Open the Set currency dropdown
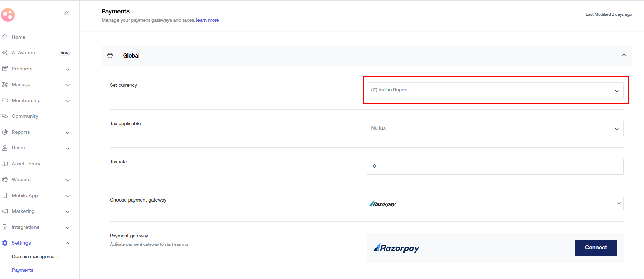Image resolution: width=644 pixels, height=279 pixels. (495, 90)
